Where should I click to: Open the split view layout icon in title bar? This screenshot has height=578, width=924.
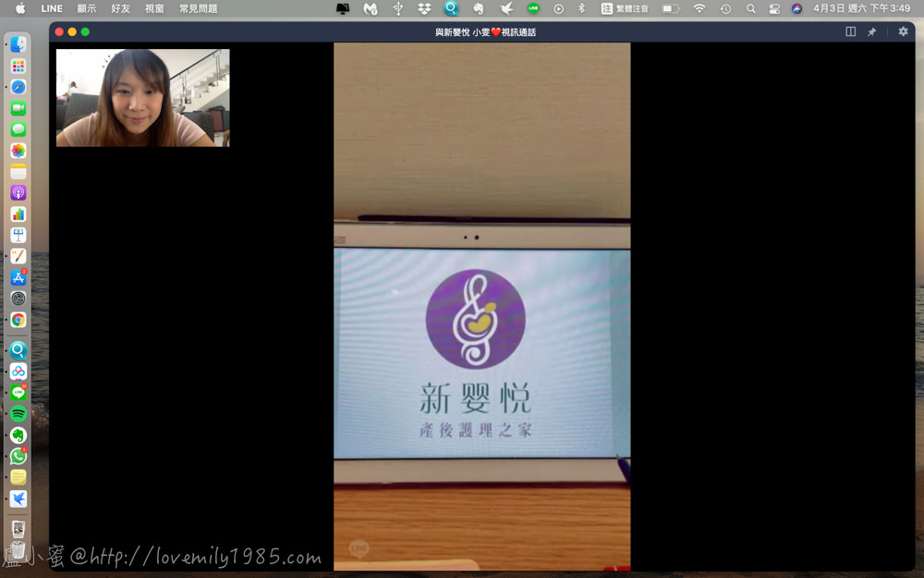pyautogui.click(x=850, y=31)
